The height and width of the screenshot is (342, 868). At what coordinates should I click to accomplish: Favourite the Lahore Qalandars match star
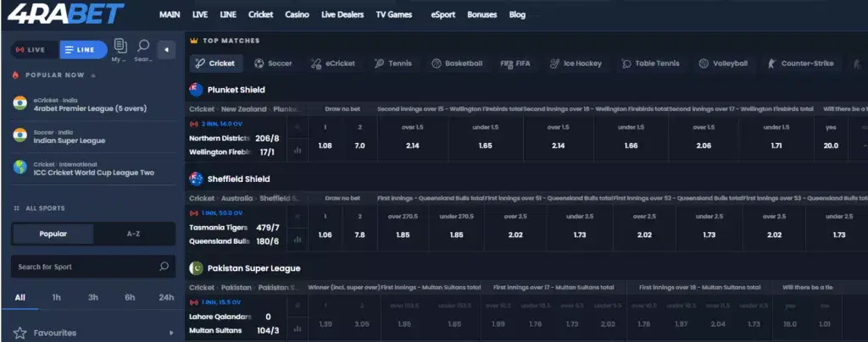pos(298,306)
